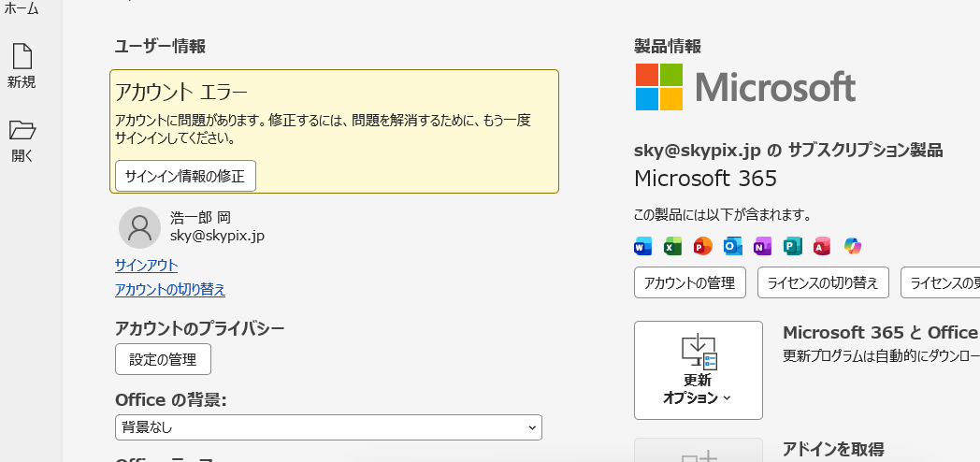Click the サインアウト link
The image size is (980, 462).
click(146, 266)
